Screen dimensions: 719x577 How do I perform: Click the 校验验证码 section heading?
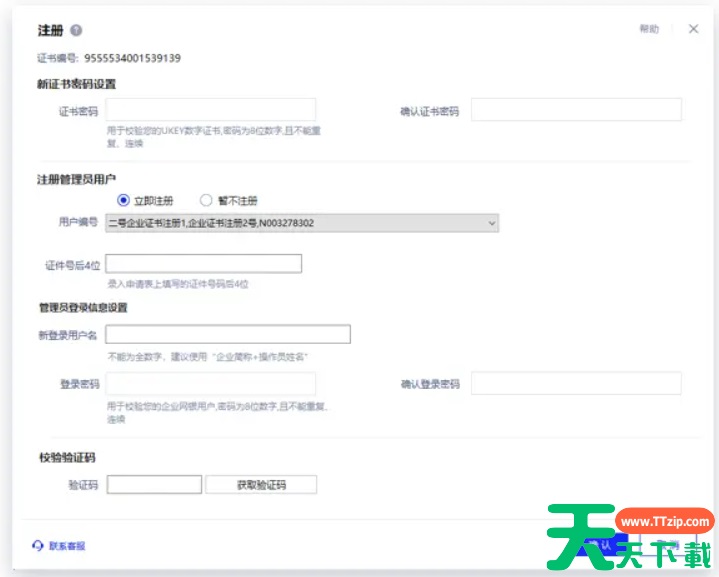tap(67, 457)
